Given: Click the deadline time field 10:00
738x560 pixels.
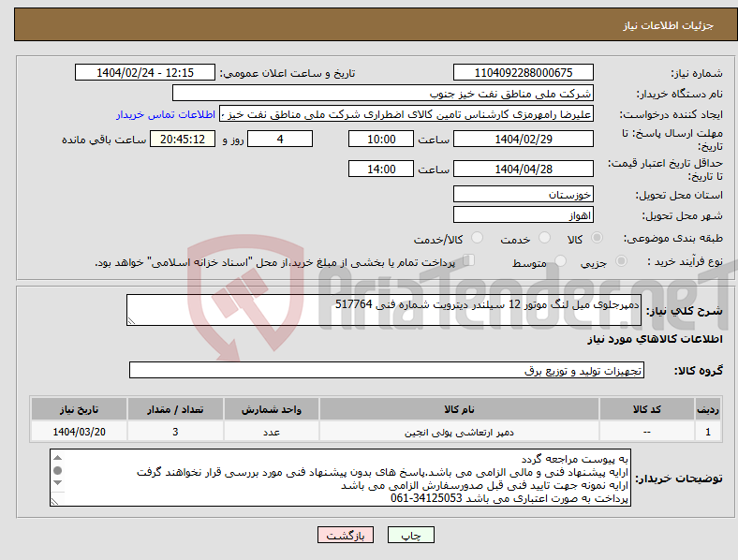Looking at the screenshot, I should click(x=381, y=139).
